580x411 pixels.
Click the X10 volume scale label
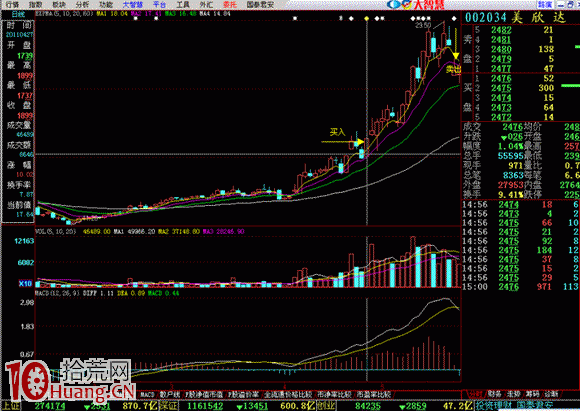coord(26,284)
